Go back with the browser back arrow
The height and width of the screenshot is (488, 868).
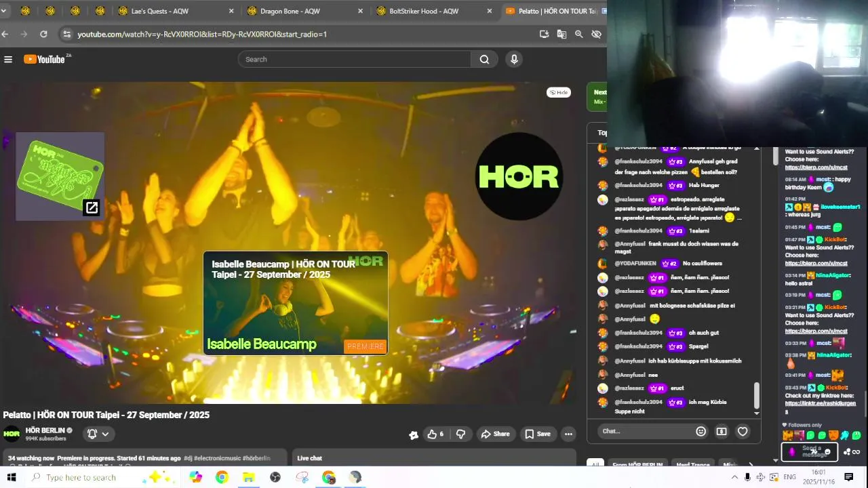[x=5, y=34]
